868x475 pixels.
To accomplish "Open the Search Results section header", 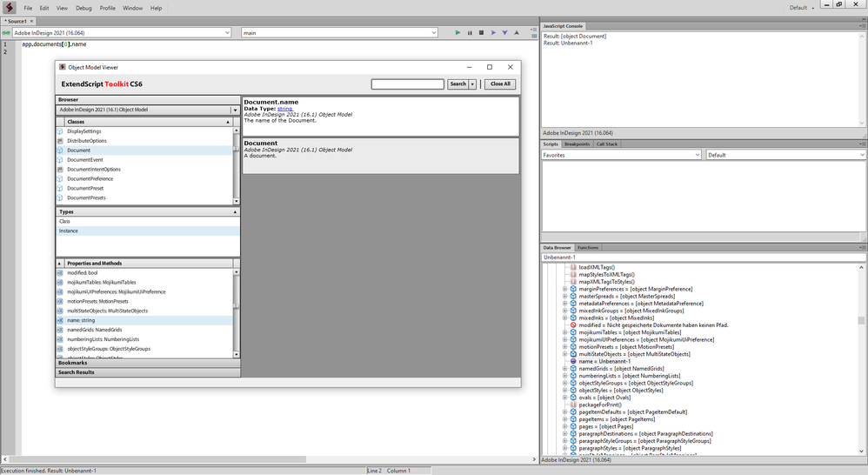I will [148, 372].
